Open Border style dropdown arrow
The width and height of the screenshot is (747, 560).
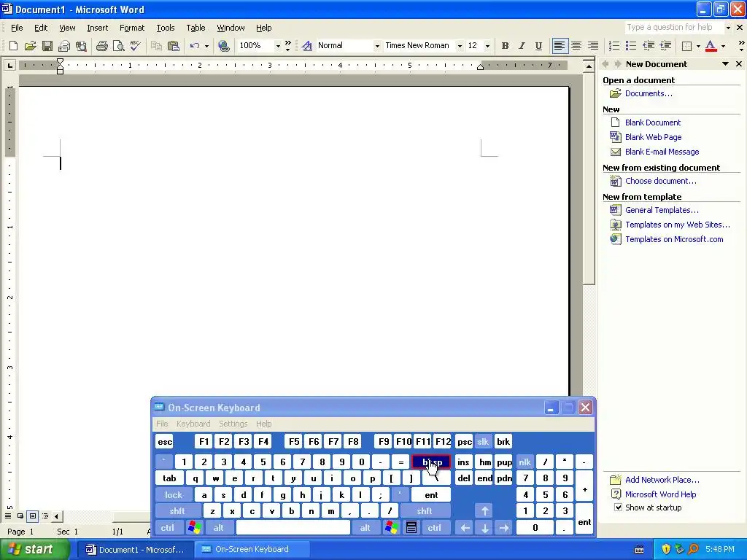(x=698, y=46)
